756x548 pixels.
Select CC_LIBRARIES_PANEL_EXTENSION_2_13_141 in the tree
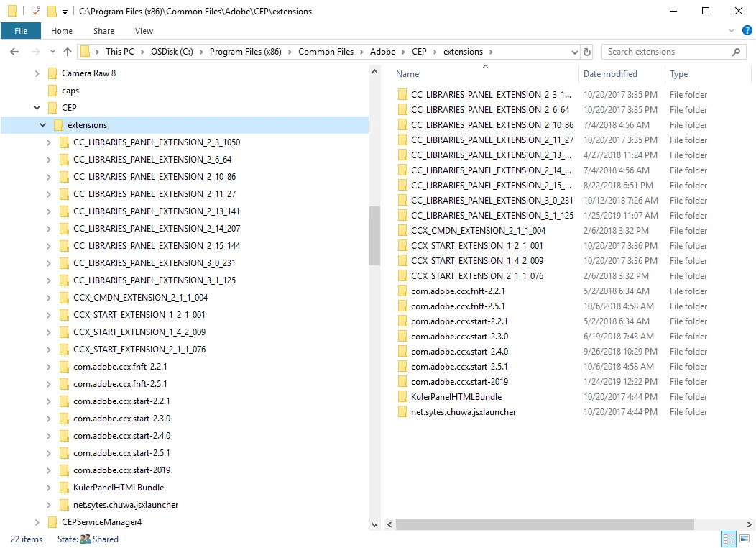(x=156, y=211)
